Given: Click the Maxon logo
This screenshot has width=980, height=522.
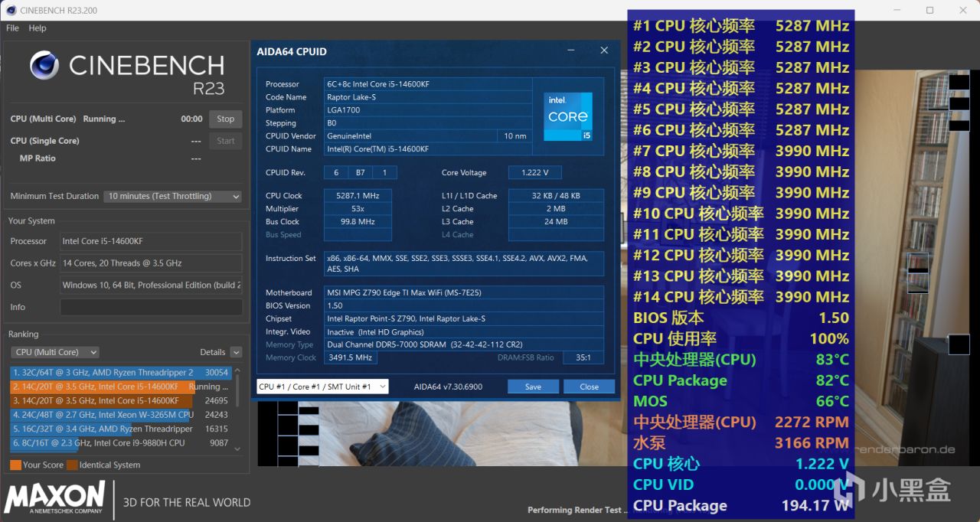Looking at the screenshot, I should click(54, 498).
